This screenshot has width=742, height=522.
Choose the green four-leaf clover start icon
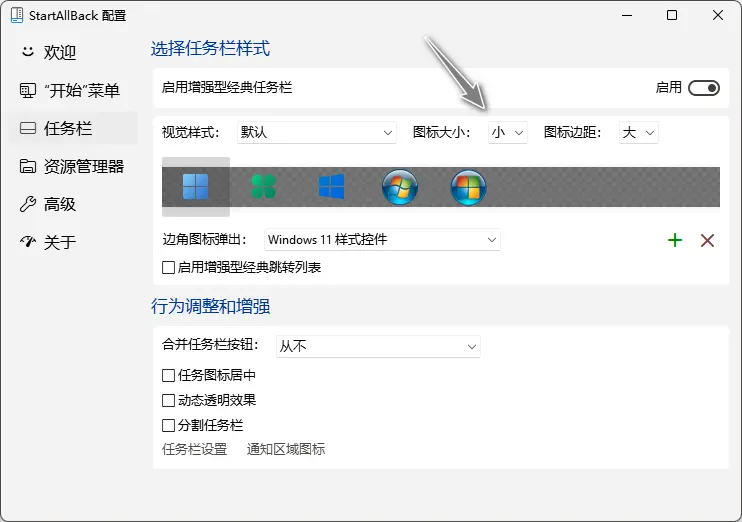263,186
